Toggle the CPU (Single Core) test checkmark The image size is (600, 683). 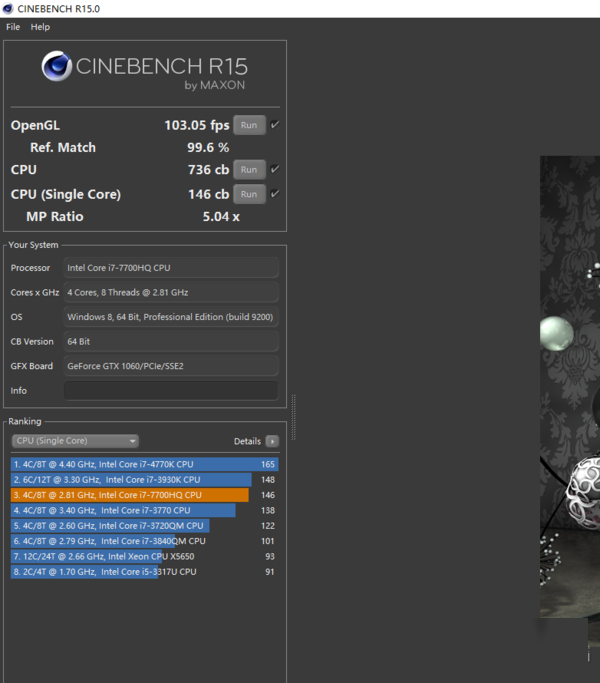point(275,194)
